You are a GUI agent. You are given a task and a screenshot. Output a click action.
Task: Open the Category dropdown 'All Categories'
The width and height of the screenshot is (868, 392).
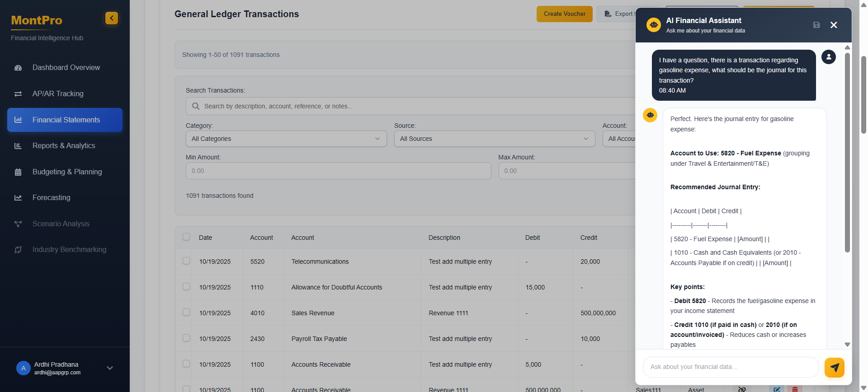(x=286, y=139)
